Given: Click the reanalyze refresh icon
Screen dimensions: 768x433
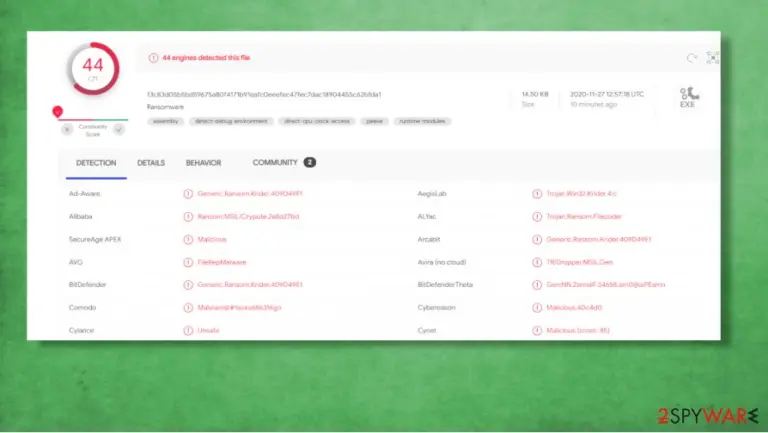Looking at the screenshot, I should (692, 58).
